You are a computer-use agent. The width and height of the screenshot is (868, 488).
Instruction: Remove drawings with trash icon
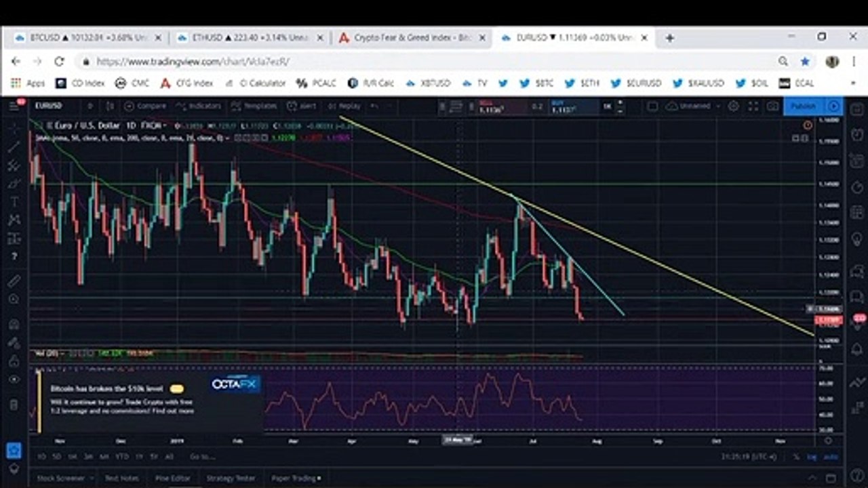14,405
